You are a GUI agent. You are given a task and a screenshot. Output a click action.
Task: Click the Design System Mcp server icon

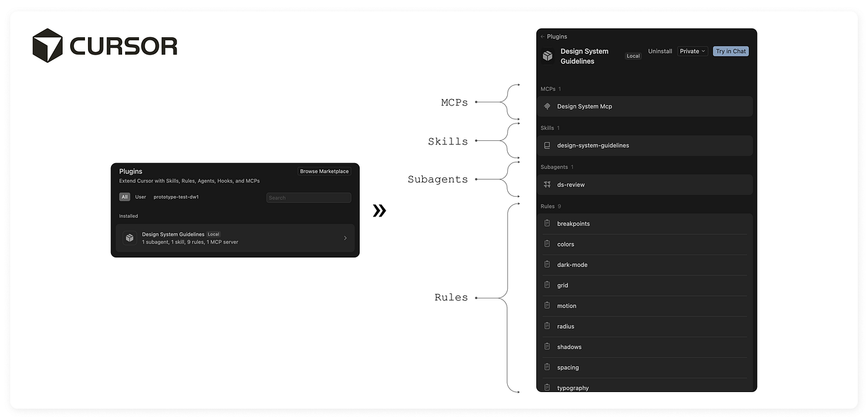click(x=547, y=106)
